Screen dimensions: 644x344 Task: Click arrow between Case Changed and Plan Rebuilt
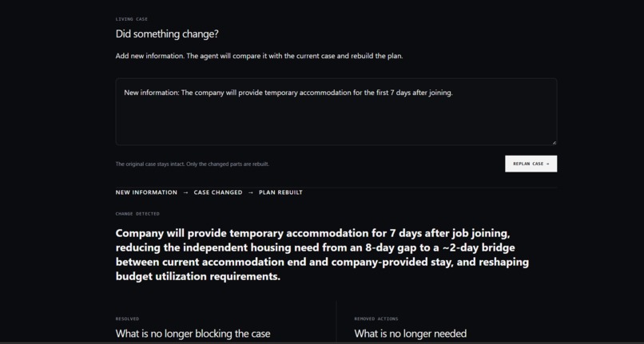pos(251,192)
